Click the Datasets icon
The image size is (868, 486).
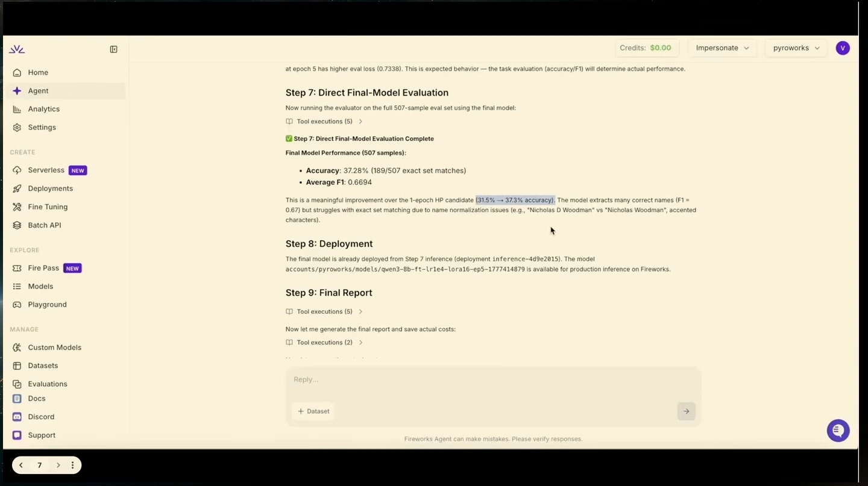click(17, 366)
